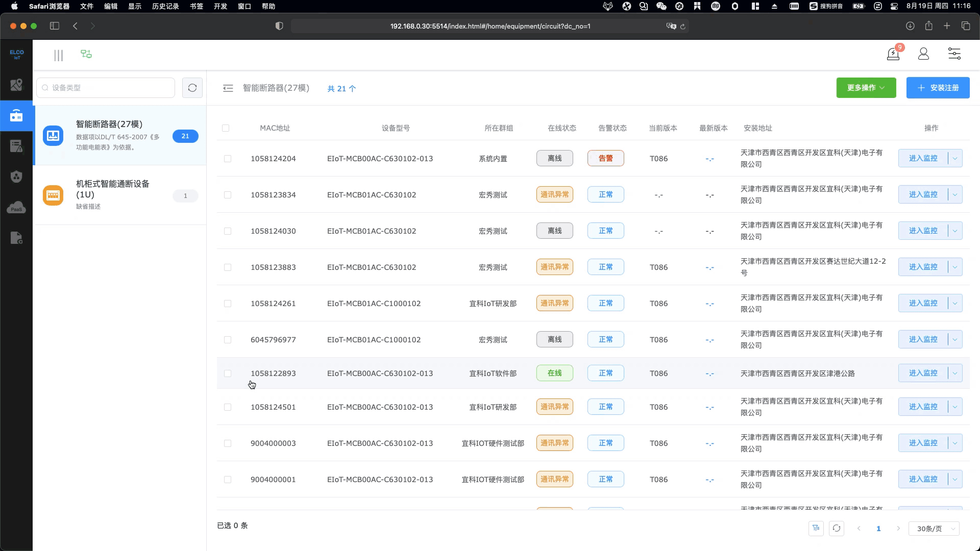The image size is (980, 551).
Task: Open the 30条/页 page size dropdown
Action: click(934, 529)
